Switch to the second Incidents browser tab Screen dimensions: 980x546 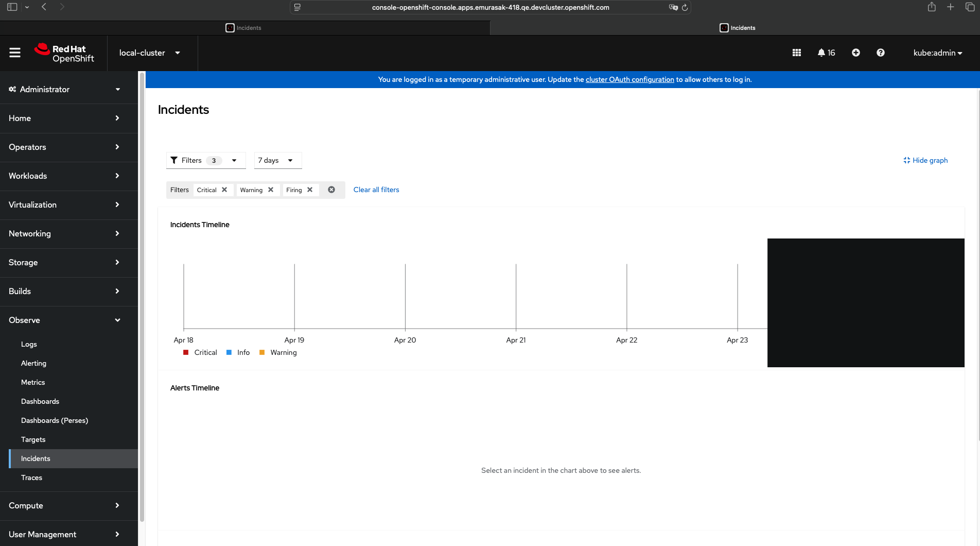(735, 28)
